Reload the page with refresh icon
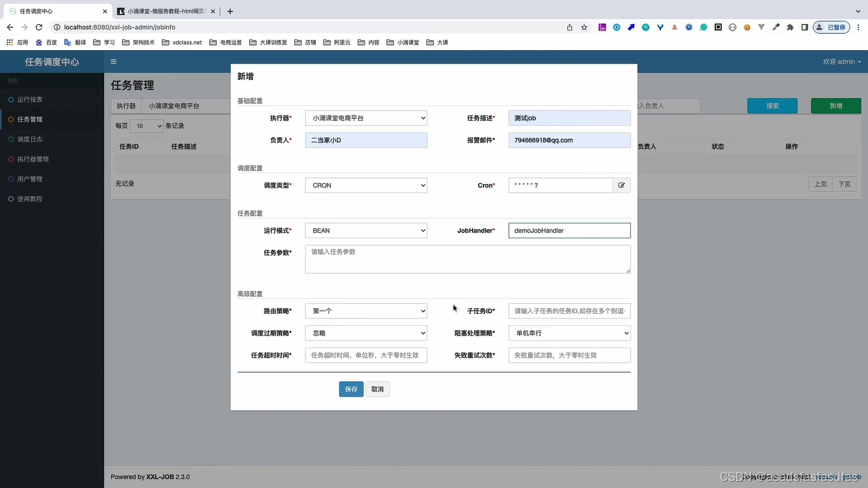868x488 pixels. click(x=39, y=27)
